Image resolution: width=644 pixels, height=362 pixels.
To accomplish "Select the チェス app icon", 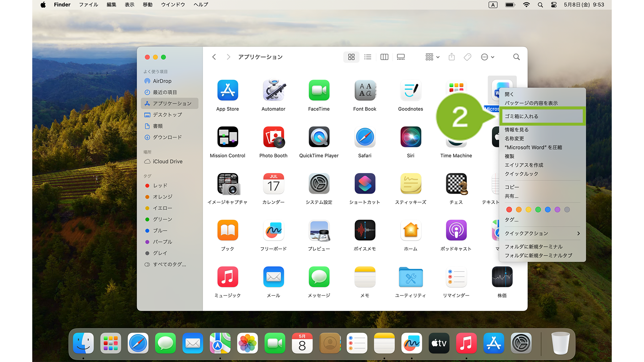I will pos(457,184).
